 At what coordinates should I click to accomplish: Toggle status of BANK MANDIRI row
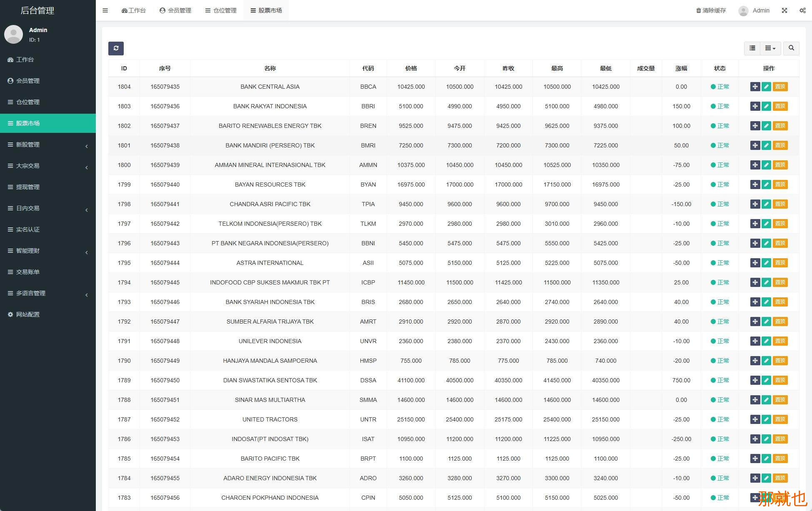[720, 145]
